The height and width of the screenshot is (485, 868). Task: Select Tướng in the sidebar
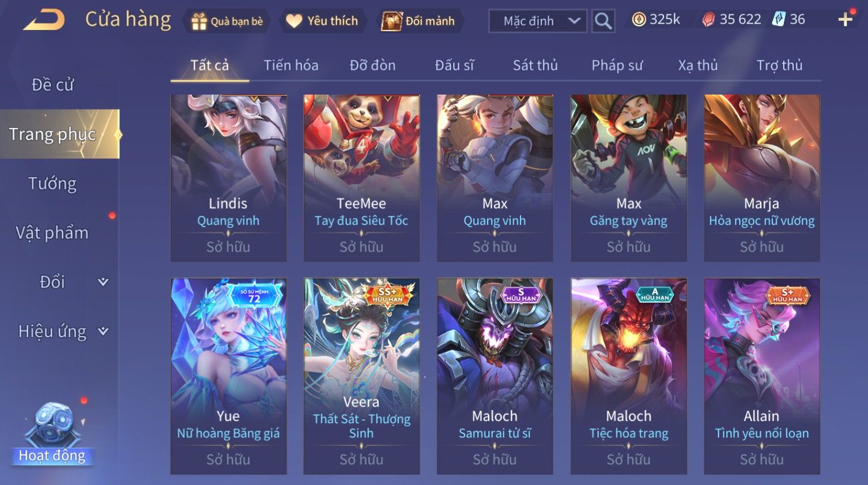(52, 183)
